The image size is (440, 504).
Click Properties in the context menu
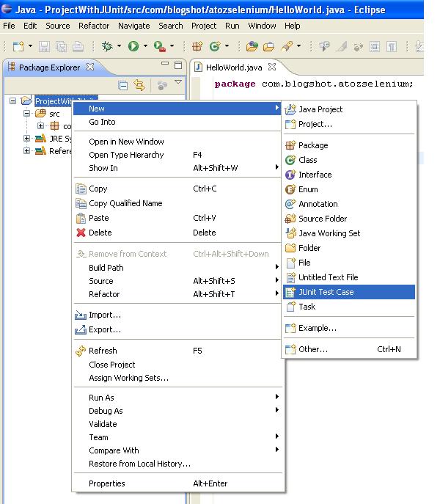(177, 483)
